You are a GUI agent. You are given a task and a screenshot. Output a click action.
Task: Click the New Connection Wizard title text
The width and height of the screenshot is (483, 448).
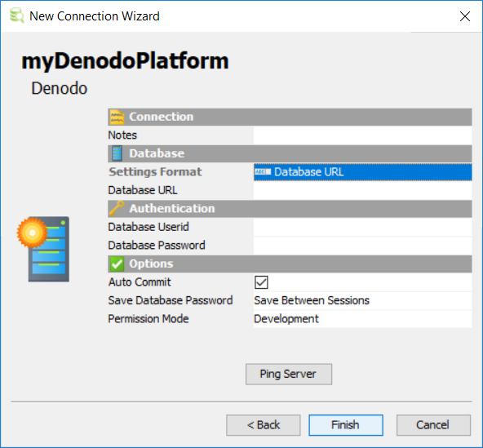coord(95,16)
